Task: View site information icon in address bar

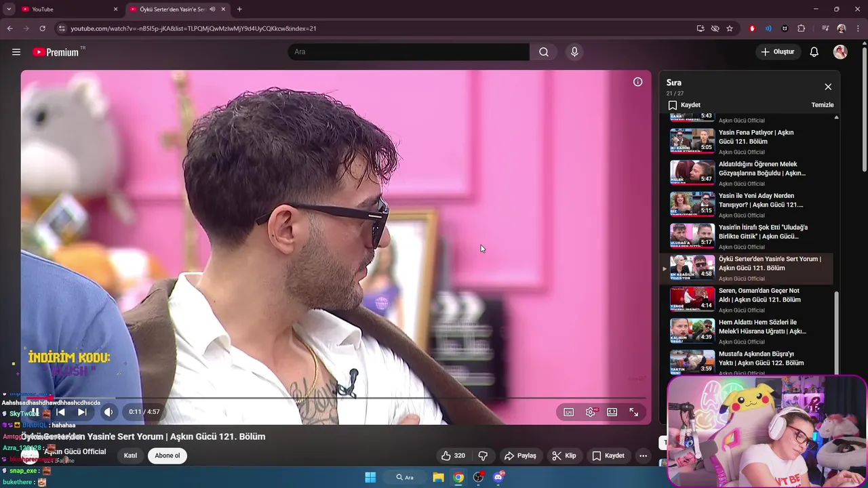Action: coord(62,28)
